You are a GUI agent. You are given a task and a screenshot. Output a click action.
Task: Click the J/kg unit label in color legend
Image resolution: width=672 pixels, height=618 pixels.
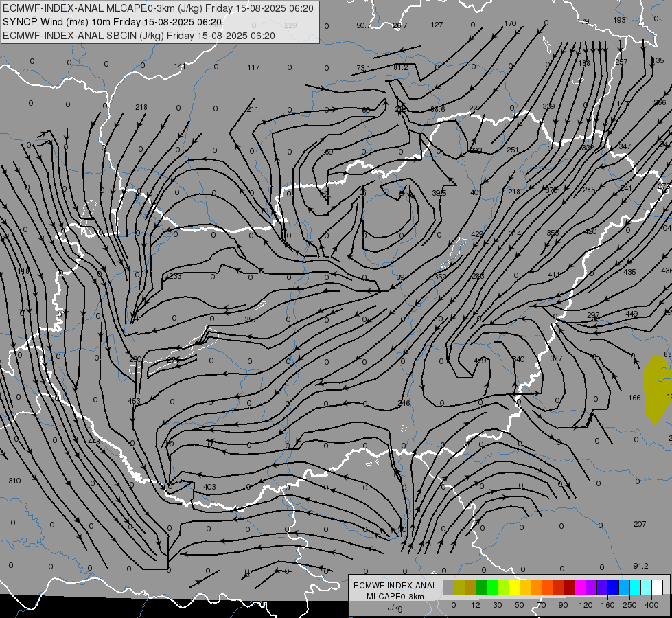pos(395,608)
